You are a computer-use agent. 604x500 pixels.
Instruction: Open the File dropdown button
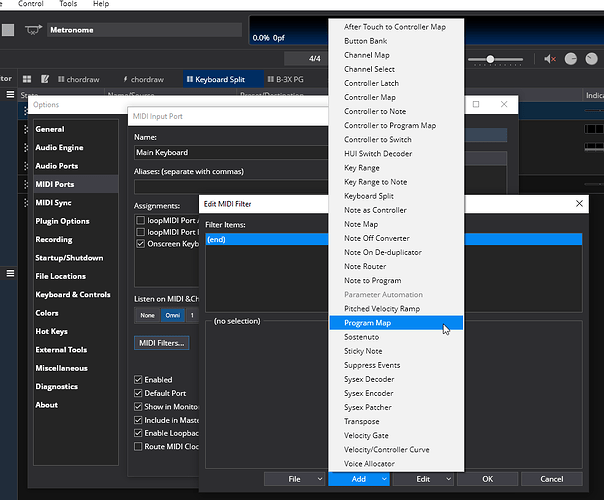point(294,479)
